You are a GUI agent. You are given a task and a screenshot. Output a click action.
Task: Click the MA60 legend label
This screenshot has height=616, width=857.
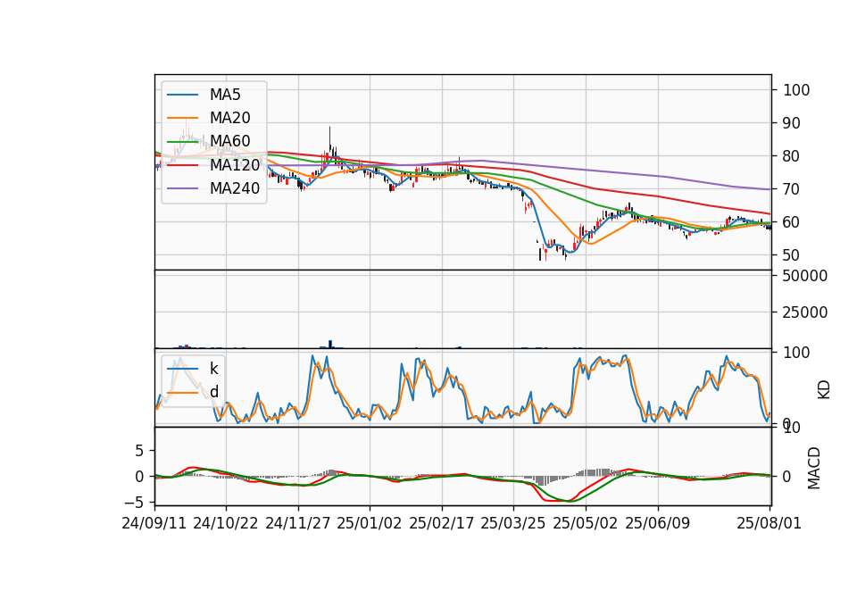229,141
